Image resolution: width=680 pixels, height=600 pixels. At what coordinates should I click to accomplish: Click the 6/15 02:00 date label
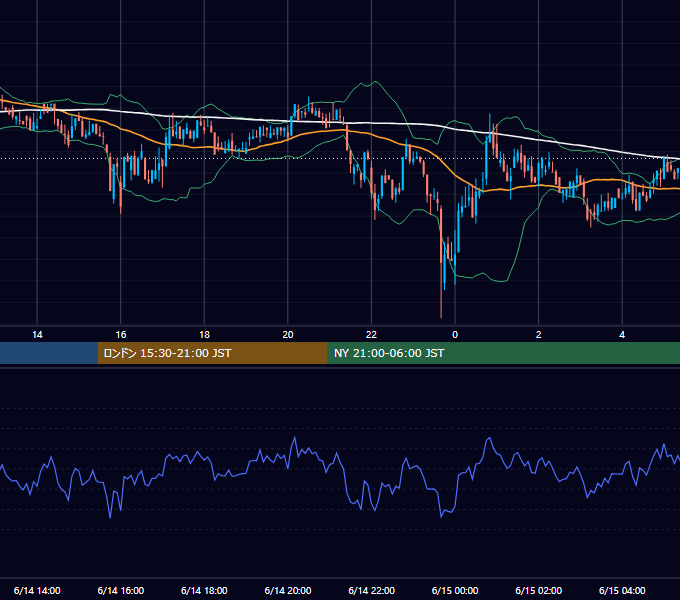[x=539, y=590]
